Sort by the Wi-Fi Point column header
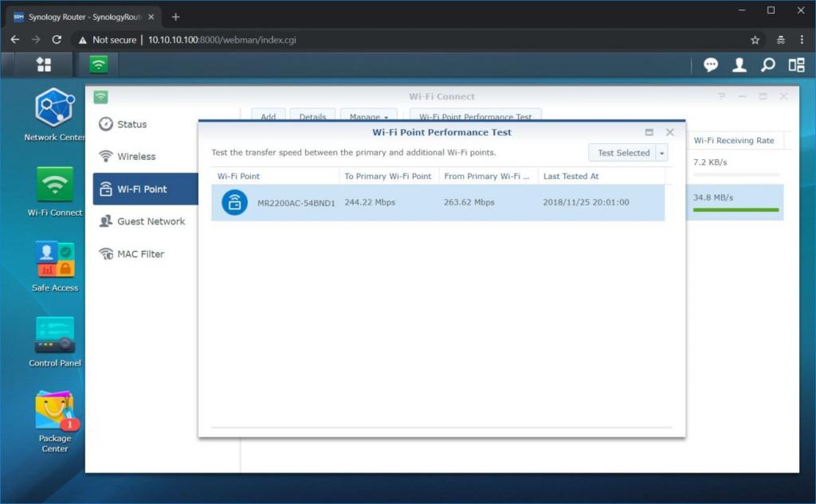Image resolution: width=816 pixels, height=504 pixels. (275, 176)
